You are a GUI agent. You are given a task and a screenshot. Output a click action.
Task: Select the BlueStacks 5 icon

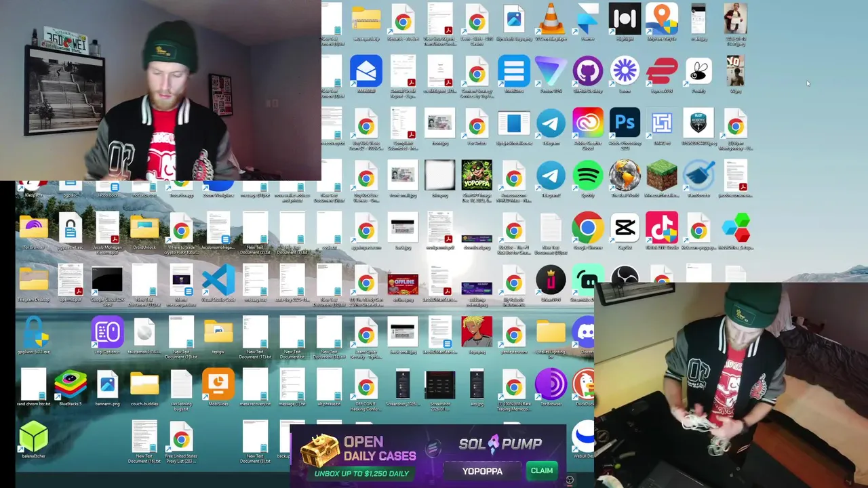71,385
